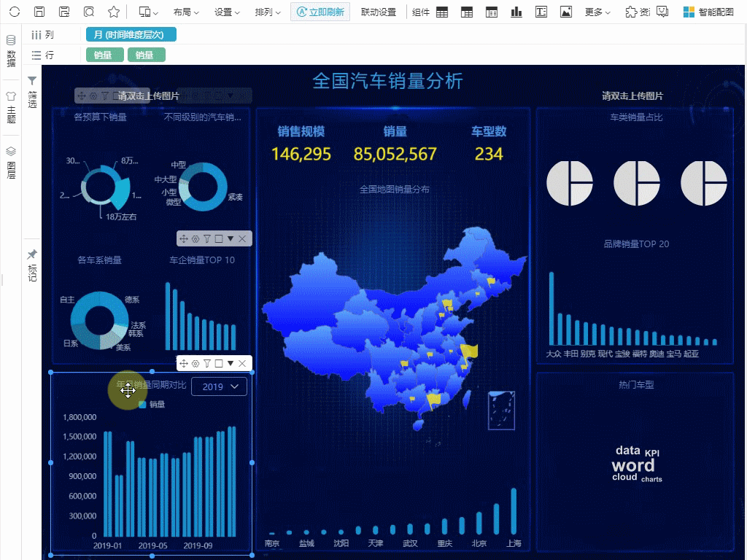Click the 上海 bar in city chart
The image size is (747, 560).
tap(514, 511)
